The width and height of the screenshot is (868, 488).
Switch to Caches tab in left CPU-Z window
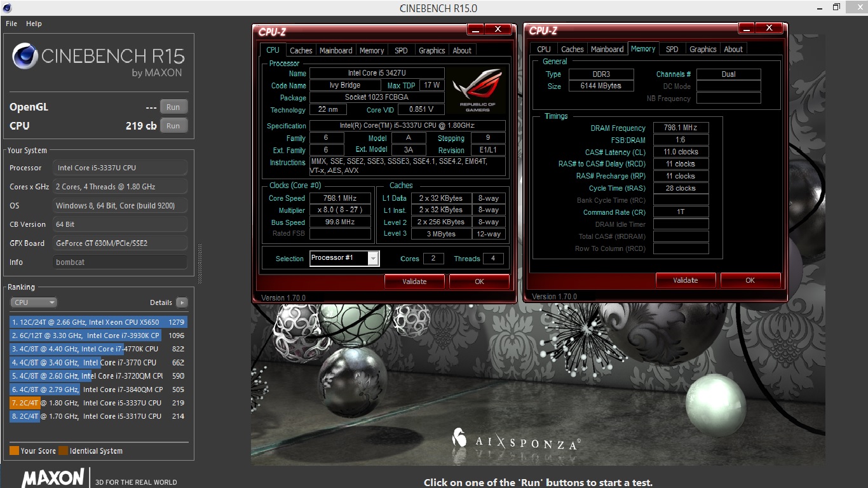pos(301,51)
